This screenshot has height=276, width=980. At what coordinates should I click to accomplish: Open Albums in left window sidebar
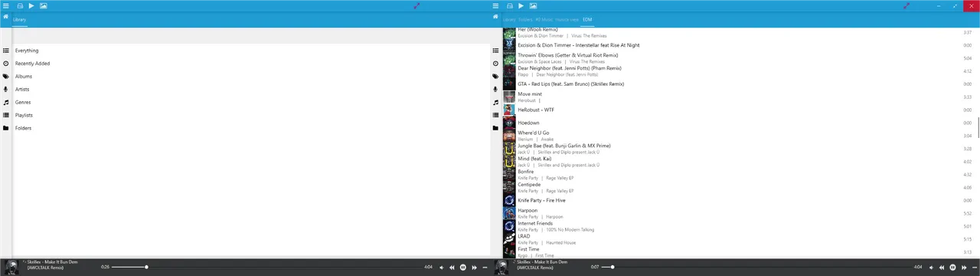(245, 77)
